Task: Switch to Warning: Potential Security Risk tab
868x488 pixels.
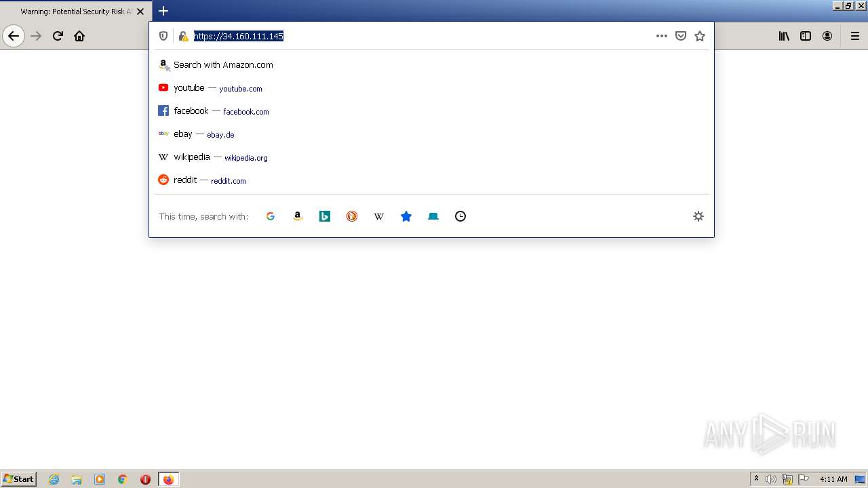Action: (75, 12)
